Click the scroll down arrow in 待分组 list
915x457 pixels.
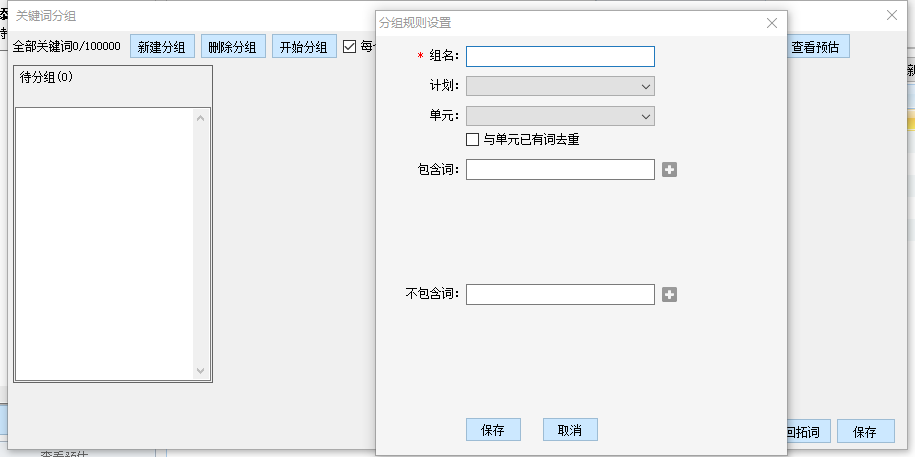[200, 371]
